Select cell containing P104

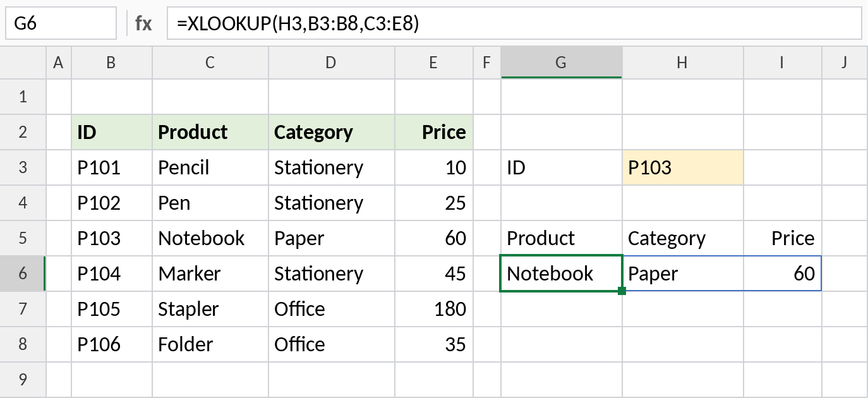pos(112,274)
